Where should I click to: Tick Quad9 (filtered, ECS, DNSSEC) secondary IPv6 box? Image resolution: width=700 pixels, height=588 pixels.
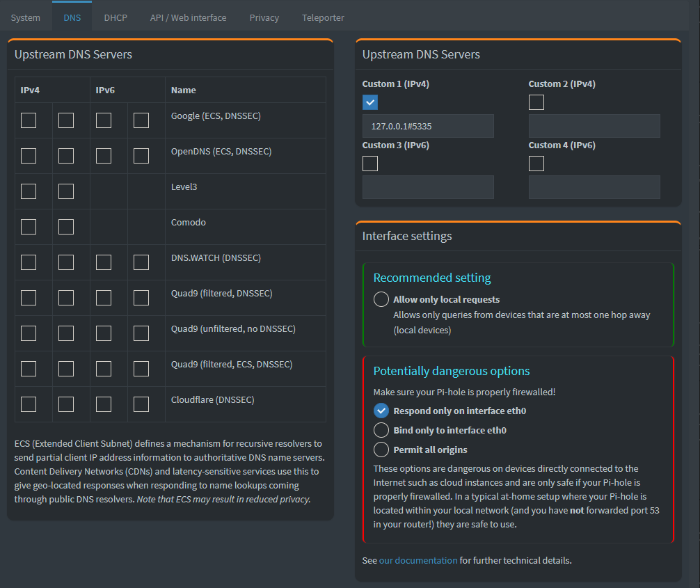[141, 369]
